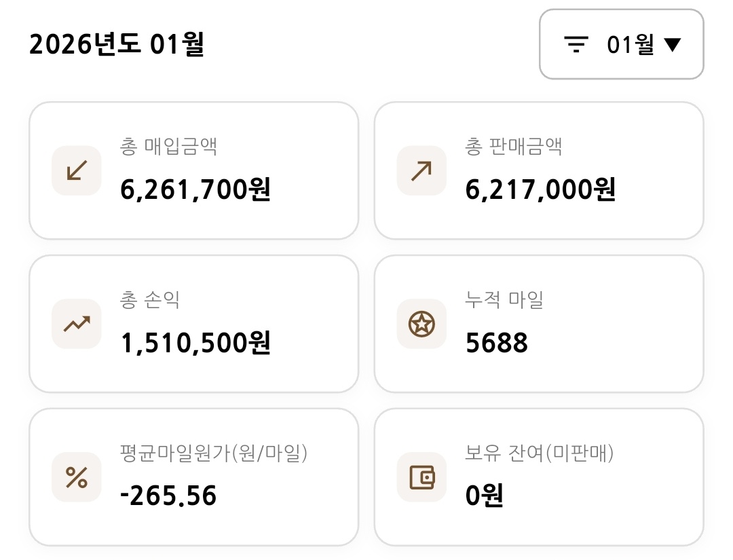The image size is (733, 560).
Task: Click the 2026년도 01월 heading
Action: point(117,45)
